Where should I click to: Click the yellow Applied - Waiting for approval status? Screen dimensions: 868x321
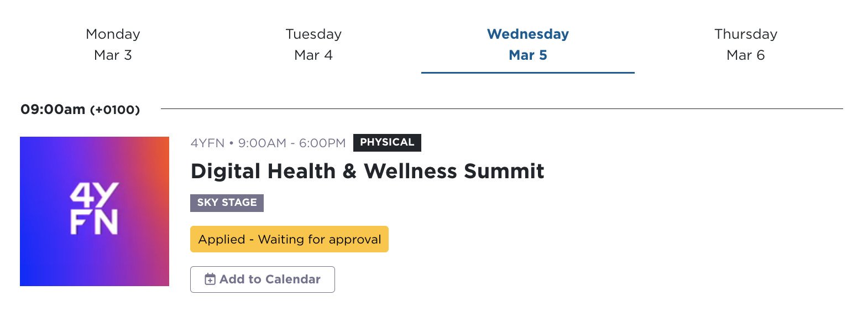click(289, 239)
